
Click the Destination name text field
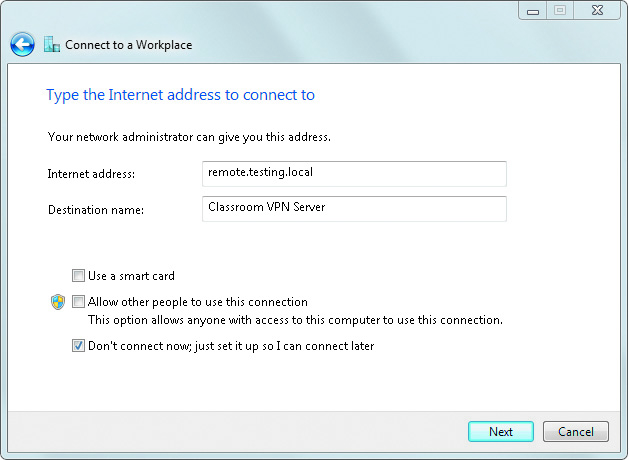354,209
